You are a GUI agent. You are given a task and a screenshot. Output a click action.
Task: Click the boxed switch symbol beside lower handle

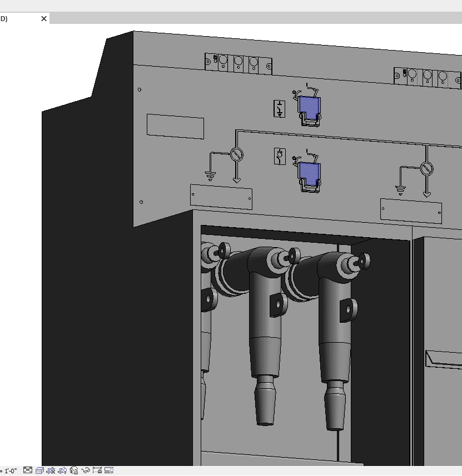pos(279,157)
